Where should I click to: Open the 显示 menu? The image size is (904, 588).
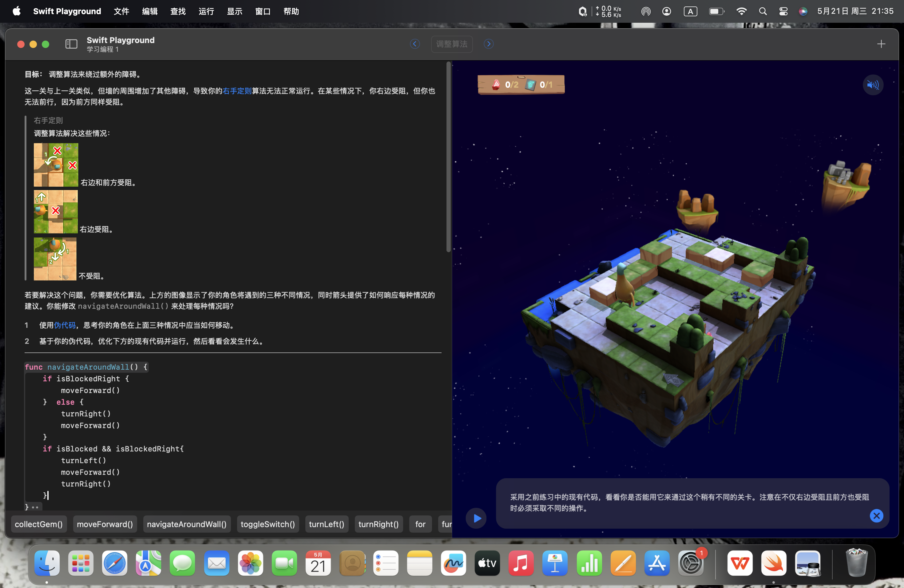coord(234,11)
